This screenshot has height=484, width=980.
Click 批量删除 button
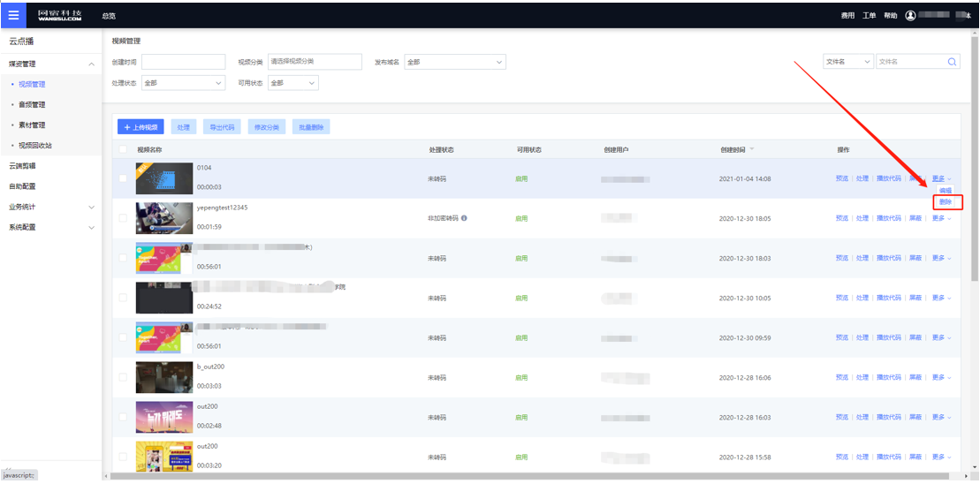pyautogui.click(x=311, y=127)
